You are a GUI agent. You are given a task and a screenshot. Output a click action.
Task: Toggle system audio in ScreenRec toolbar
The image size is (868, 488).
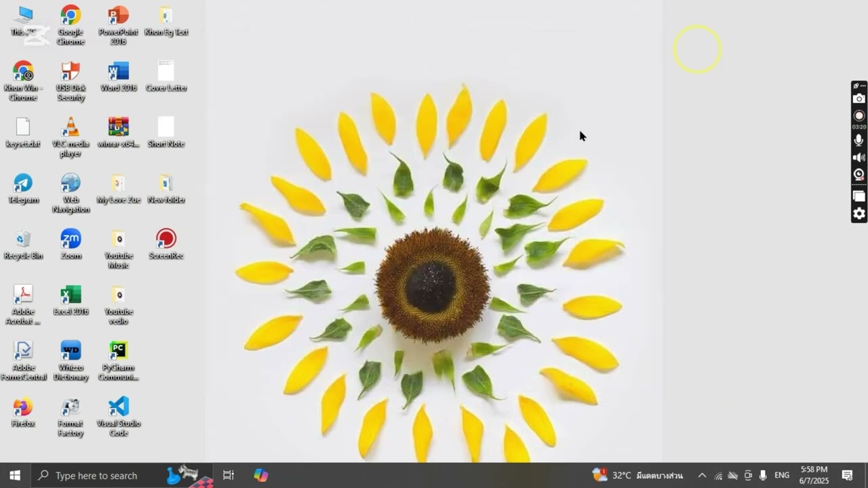tap(859, 157)
